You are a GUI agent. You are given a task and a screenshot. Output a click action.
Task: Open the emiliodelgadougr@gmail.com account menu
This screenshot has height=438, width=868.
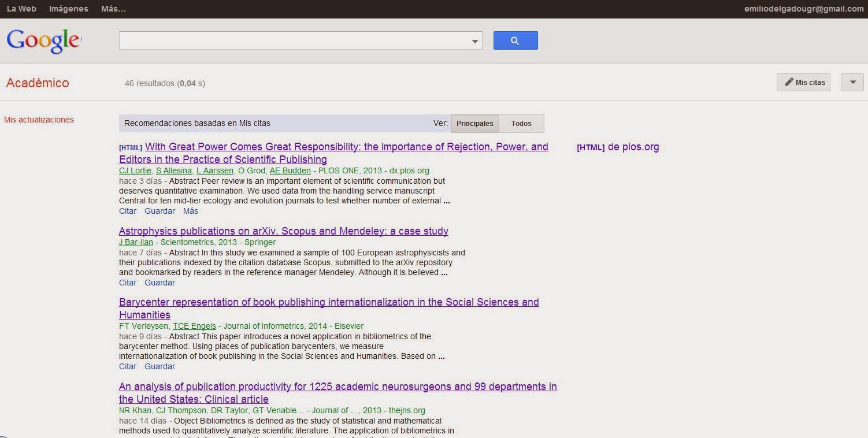click(x=804, y=9)
